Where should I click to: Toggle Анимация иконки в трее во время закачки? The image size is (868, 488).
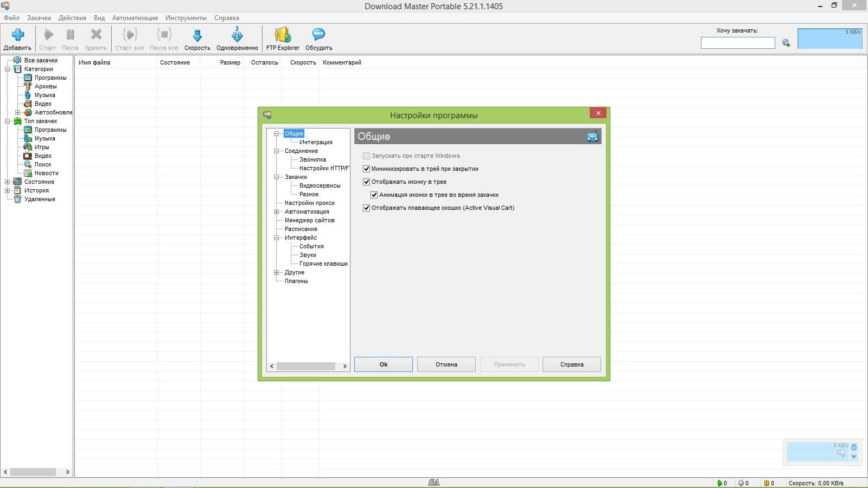(x=374, y=195)
